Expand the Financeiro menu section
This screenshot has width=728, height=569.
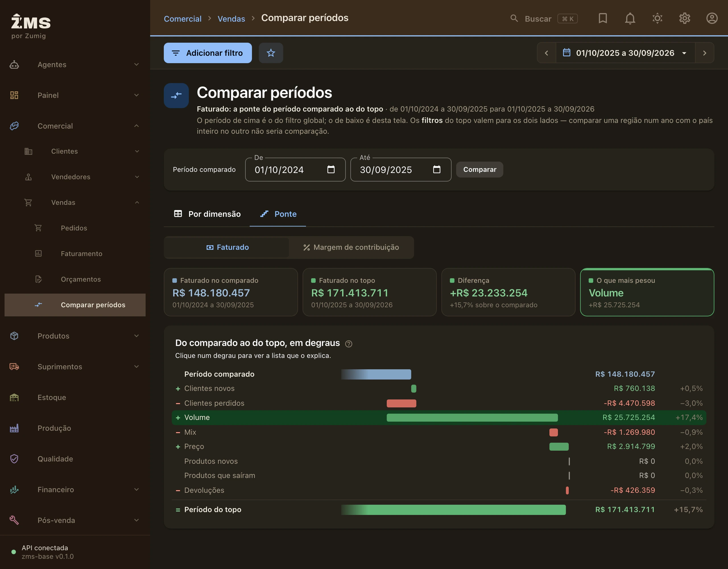(x=75, y=490)
